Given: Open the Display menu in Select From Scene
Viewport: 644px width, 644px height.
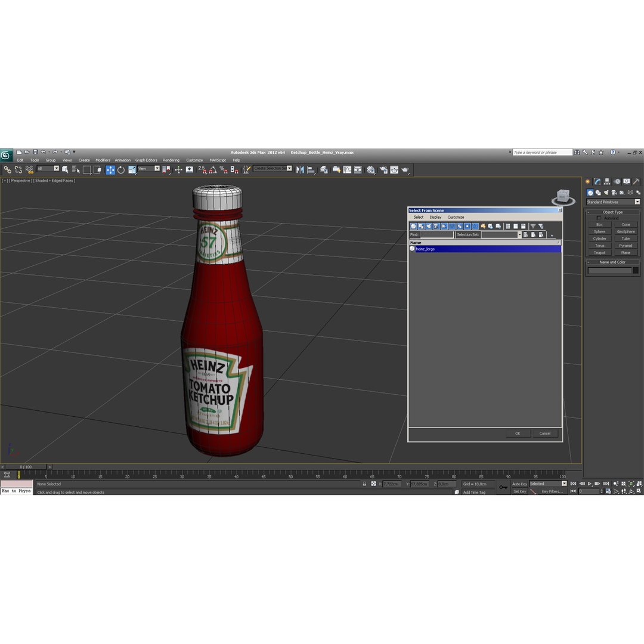Looking at the screenshot, I should pyautogui.click(x=435, y=217).
